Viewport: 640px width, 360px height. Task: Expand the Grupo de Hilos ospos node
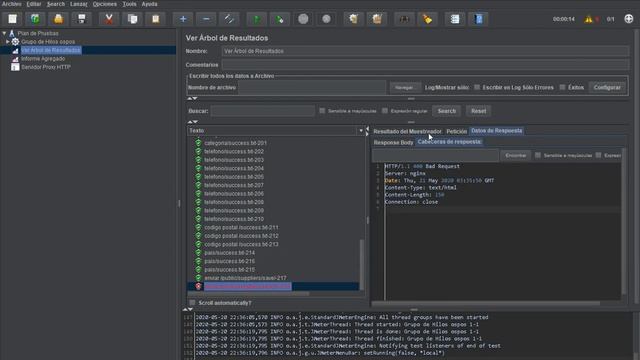[x=7, y=42]
